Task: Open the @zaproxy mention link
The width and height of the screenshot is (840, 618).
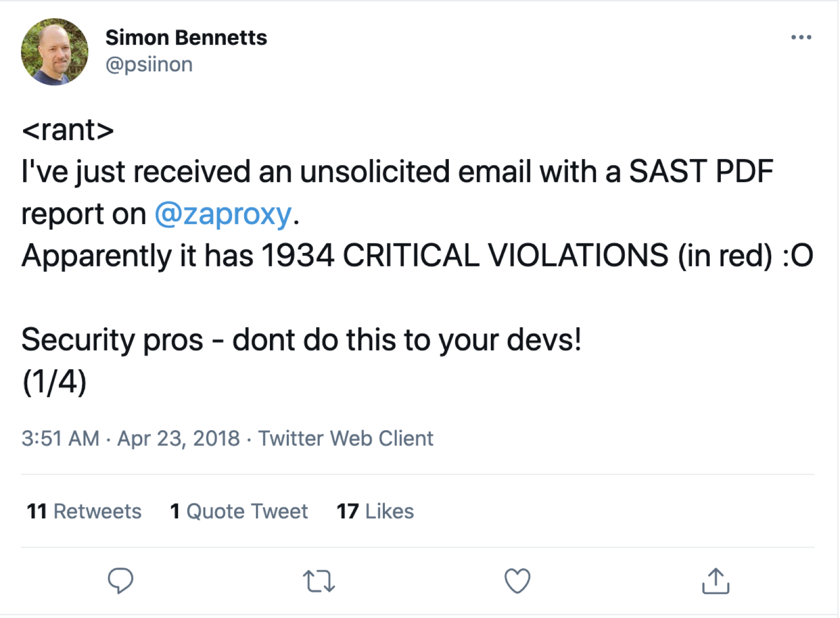Action: point(223,214)
